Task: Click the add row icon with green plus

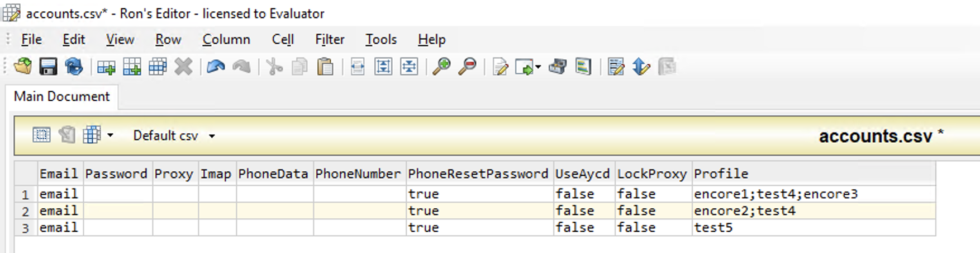Action: (106, 67)
